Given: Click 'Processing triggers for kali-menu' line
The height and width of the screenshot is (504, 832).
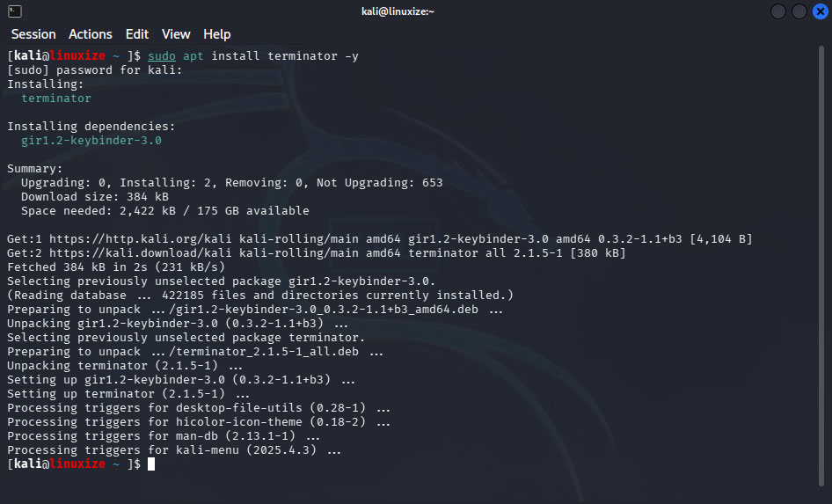Looking at the screenshot, I should pyautogui.click(x=174, y=450).
